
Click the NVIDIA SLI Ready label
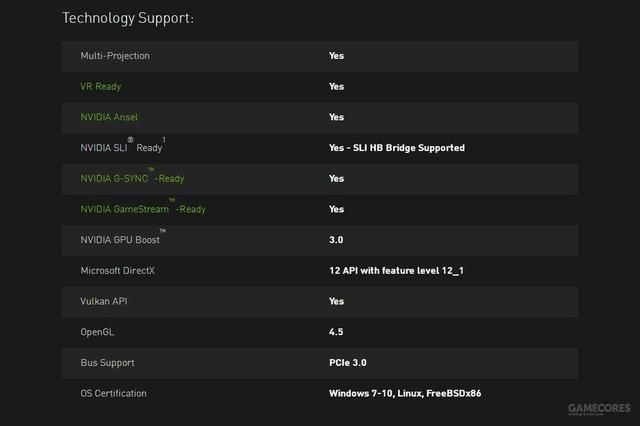coord(120,148)
